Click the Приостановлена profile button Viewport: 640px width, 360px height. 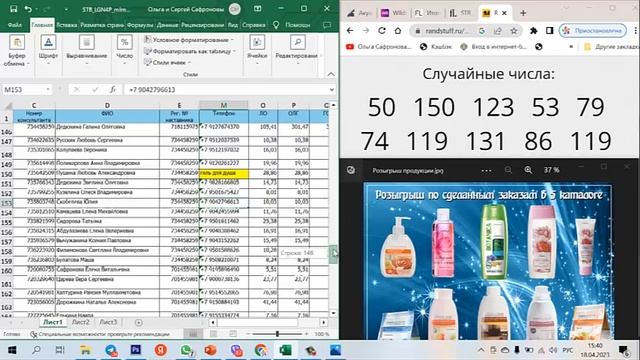click(593, 31)
